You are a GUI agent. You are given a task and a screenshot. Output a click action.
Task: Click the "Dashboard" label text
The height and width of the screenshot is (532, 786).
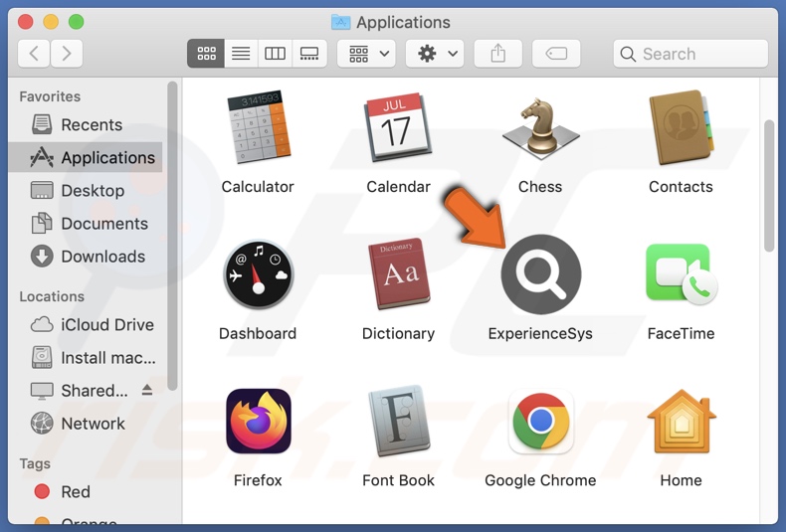click(x=258, y=334)
